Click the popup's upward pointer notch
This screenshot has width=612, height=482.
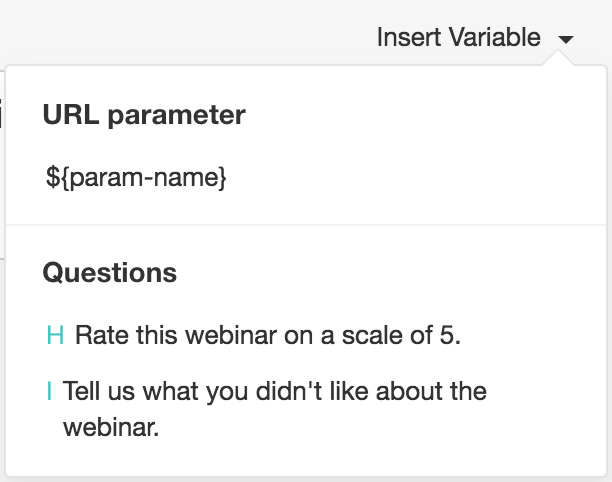[x=559, y=58]
